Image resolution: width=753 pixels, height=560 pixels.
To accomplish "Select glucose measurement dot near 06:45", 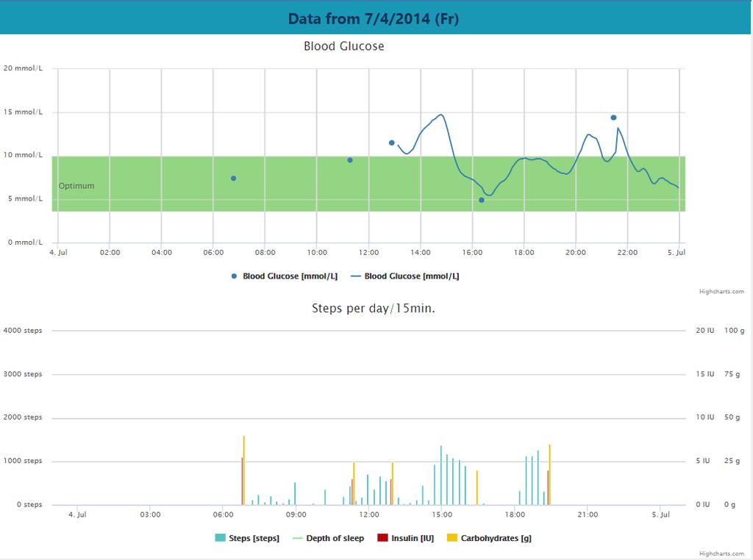I will point(233,179).
